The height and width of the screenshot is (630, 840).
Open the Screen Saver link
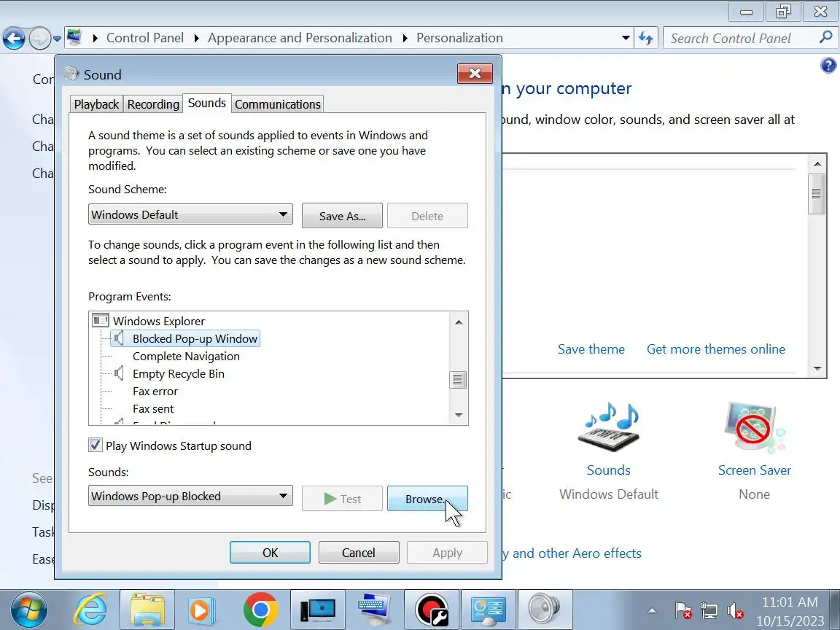pyautogui.click(x=754, y=470)
